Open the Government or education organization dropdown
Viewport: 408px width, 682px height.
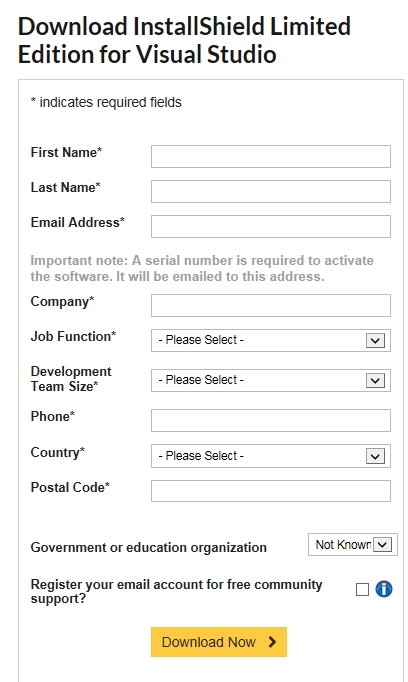point(353,545)
